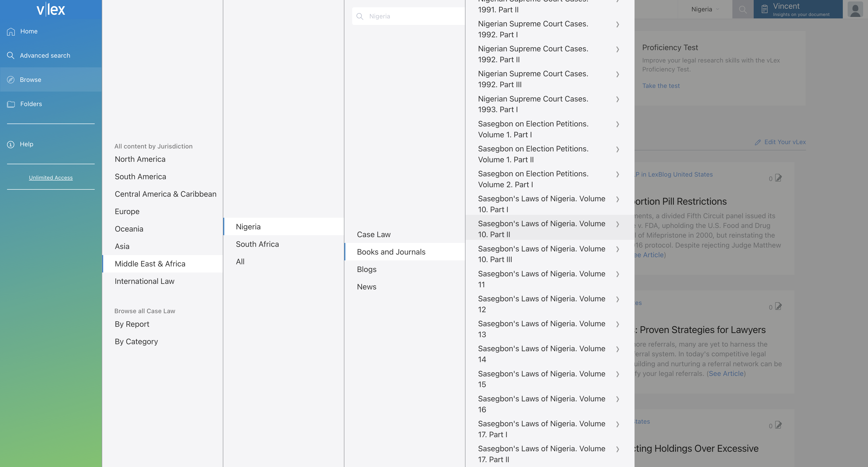Expand Sasegbon on Election Petitions Volume 2 Part I chevron
Image resolution: width=868 pixels, height=467 pixels.
click(x=618, y=174)
